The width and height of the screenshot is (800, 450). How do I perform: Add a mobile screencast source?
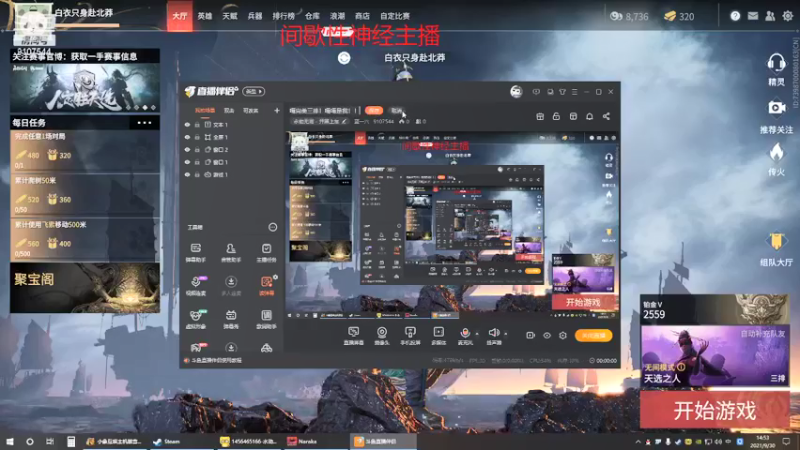[x=410, y=336]
